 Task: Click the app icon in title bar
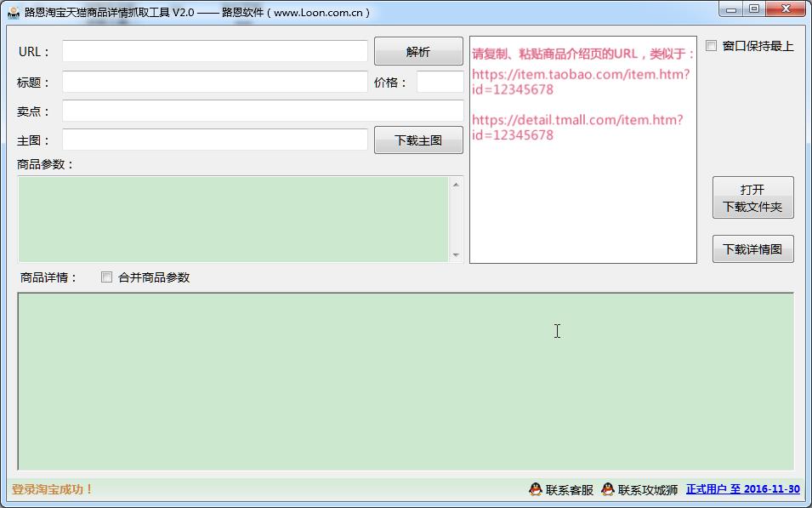point(14,13)
